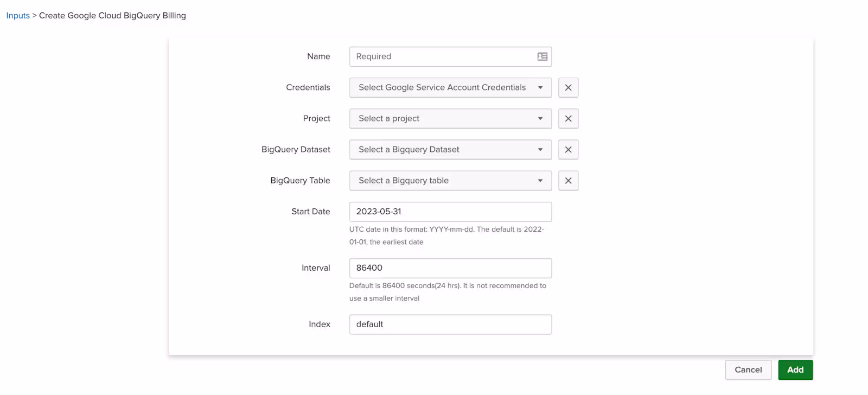Clear the BigQuery Table selection with X
This screenshot has width=868, height=395.
click(568, 181)
